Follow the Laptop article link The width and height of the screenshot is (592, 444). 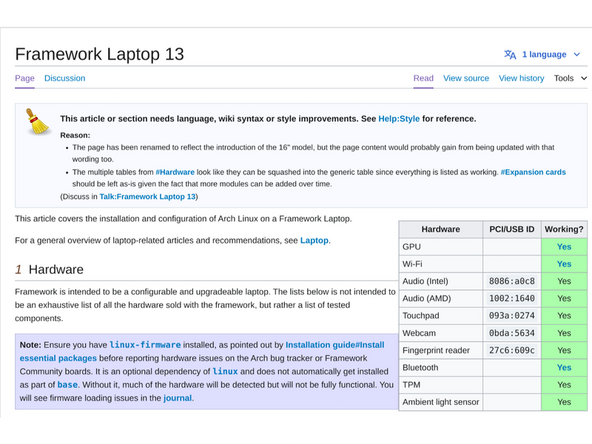coord(314,240)
